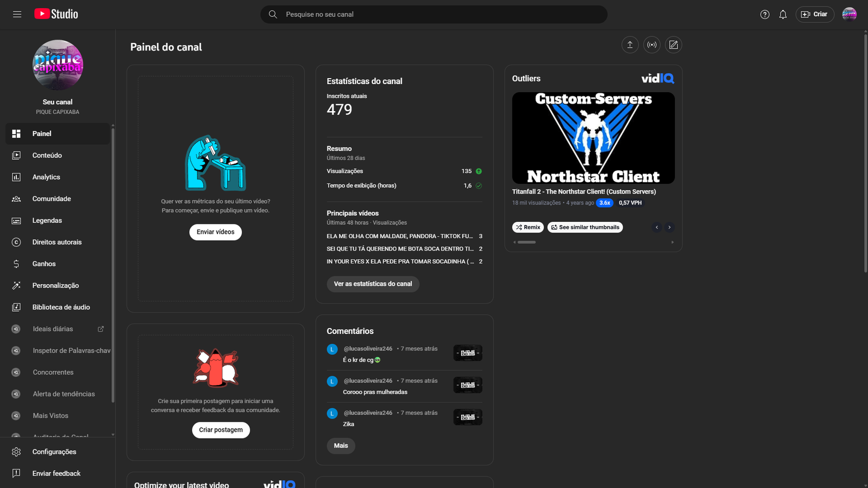The image size is (868, 488).
Task: Open the Northstar Client video thumbnail
Action: coord(593,138)
